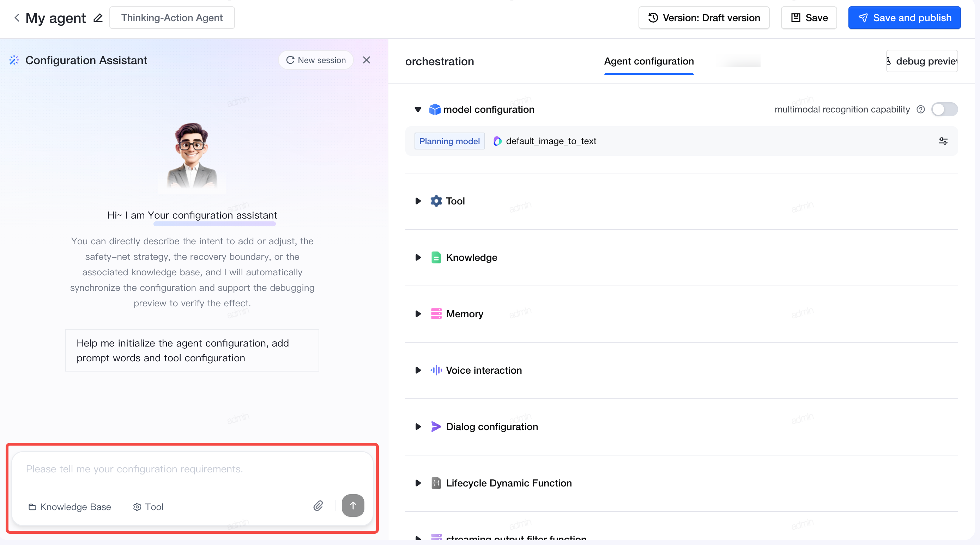Viewport: 980px width, 545px height.
Task: Select the suggested prompt about initializing agent configuration
Action: click(192, 350)
